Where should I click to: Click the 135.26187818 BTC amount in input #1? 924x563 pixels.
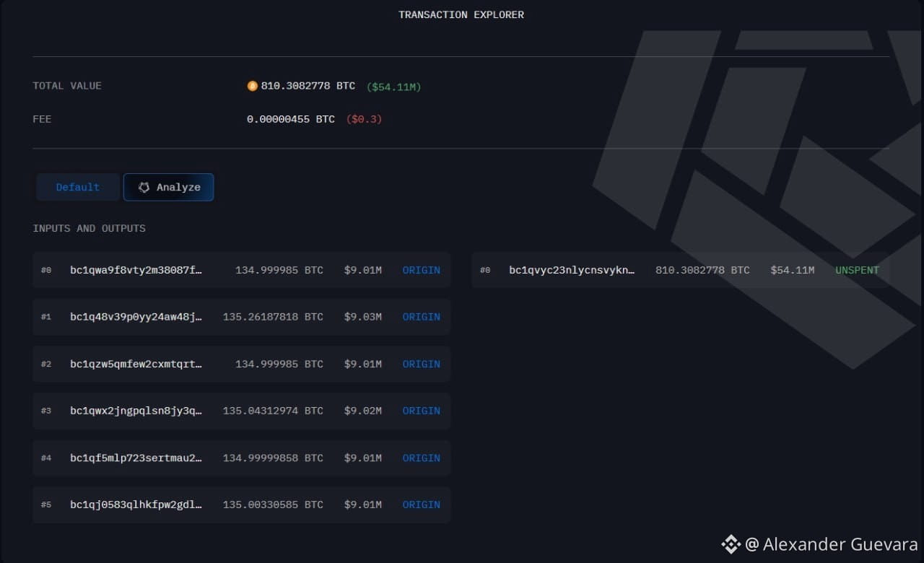pos(273,317)
